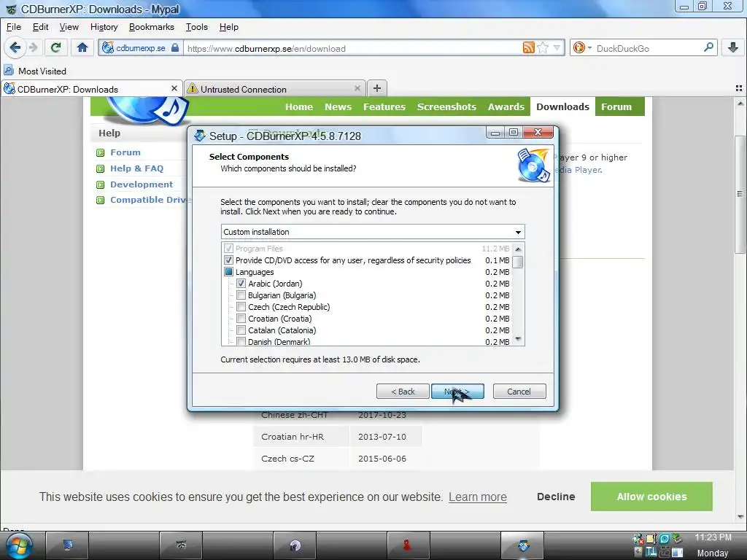
Task: Check the Catalan (Catalonia) language
Action: (241, 330)
